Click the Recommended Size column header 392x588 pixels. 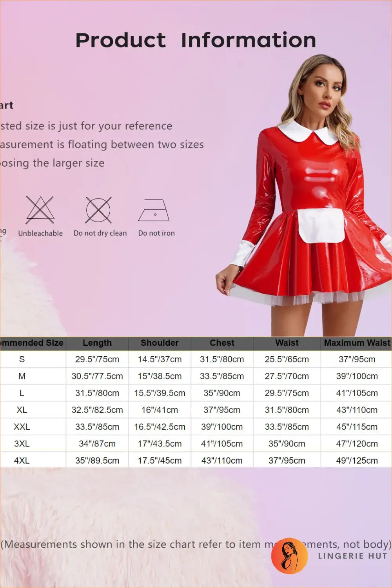tap(32, 343)
